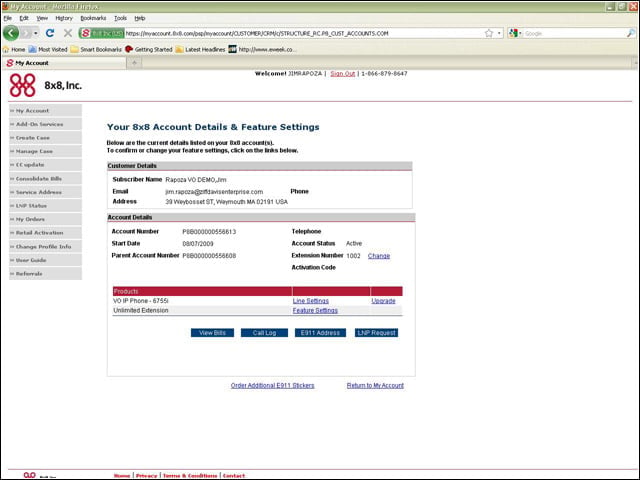This screenshot has width=640, height=480.
Task: Click the View Bills button
Action: click(x=212, y=333)
